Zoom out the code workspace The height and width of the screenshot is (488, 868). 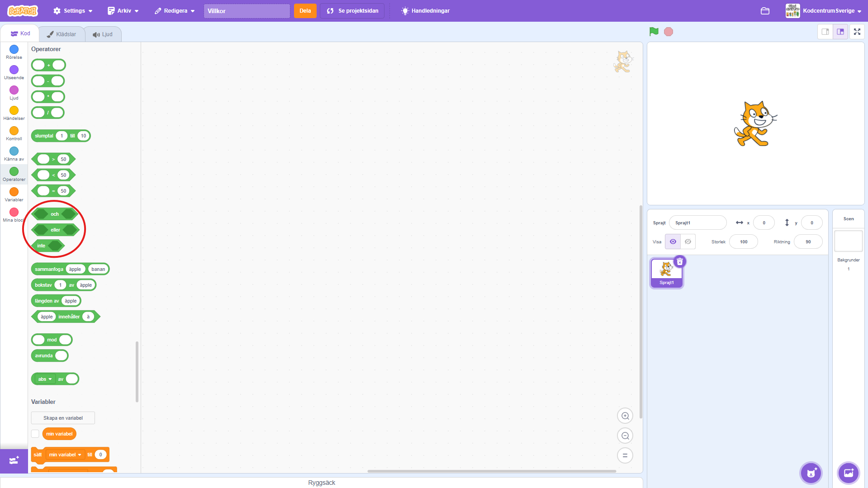tap(625, 436)
